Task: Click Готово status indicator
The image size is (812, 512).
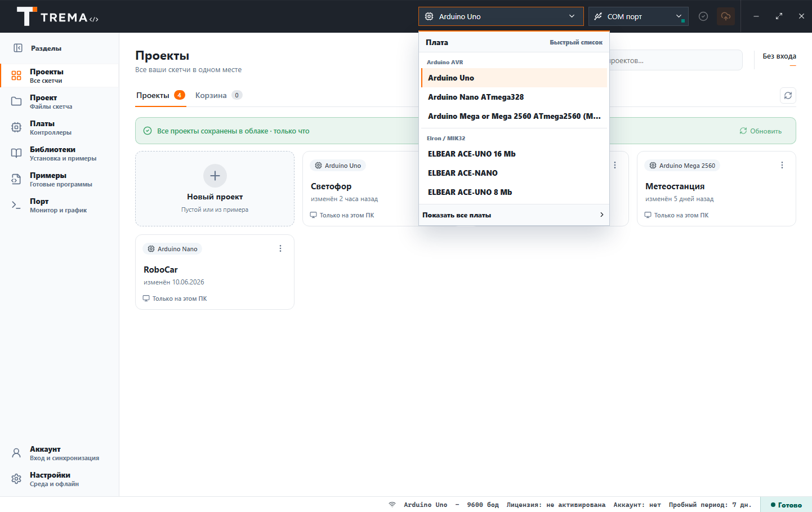Action: click(x=786, y=505)
